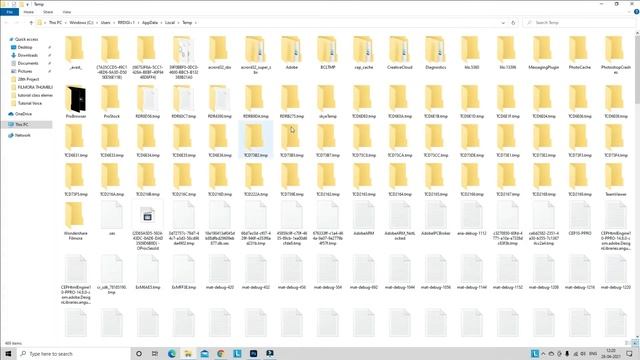Open Task View on taskbar

(x=155, y=353)
